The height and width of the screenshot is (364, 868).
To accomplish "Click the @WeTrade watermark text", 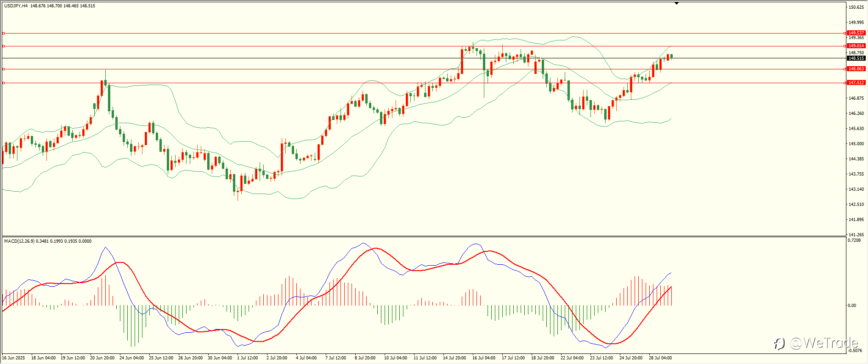I will (824, 343).
